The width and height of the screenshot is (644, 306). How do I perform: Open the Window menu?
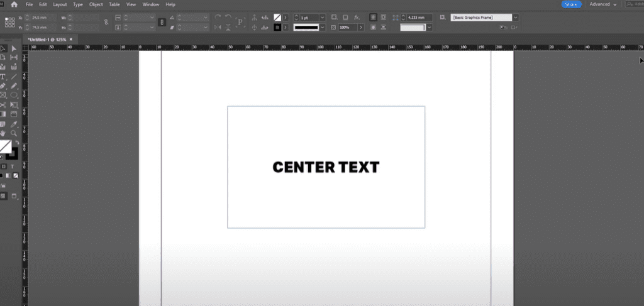151,4
